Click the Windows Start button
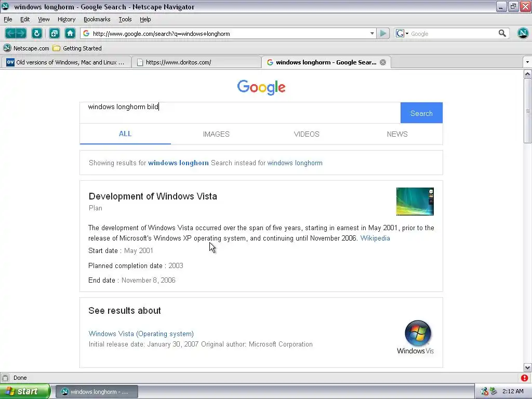This screenshot has width=532, height=399. point(25,392)
